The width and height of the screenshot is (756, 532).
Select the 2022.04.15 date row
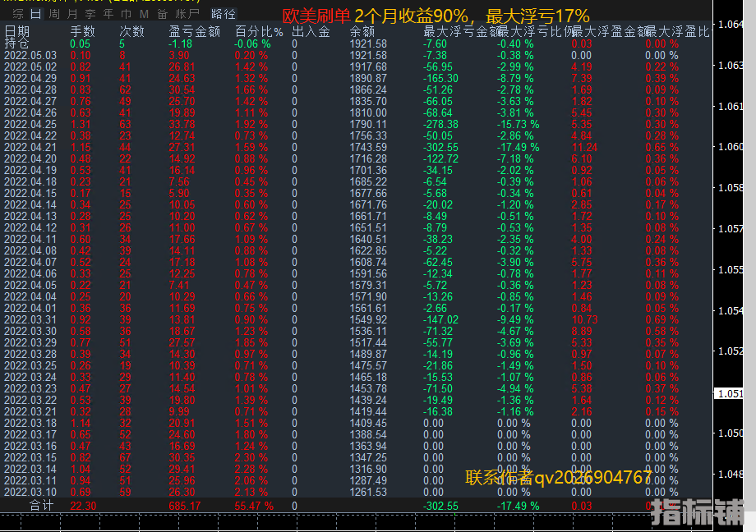30,193
